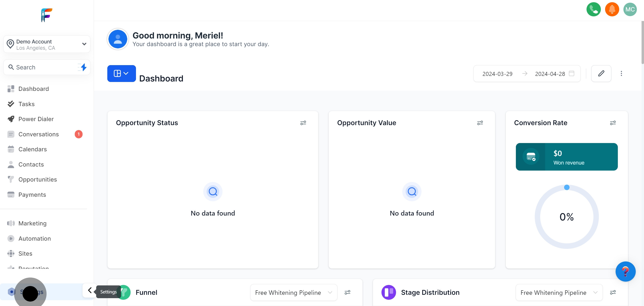The height and width of the screenshot is (306, 644).
Task: Click the quick actions lightning bolt icon
Action: pyautogui.click(x=83, y=67)
